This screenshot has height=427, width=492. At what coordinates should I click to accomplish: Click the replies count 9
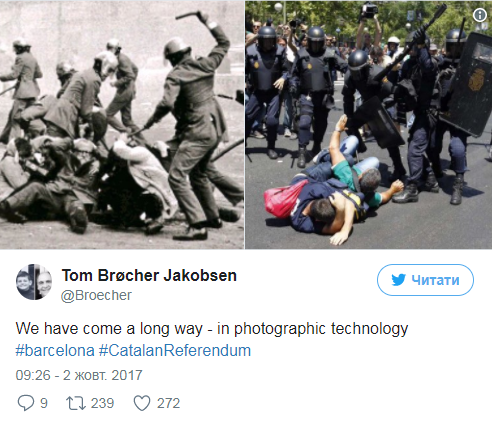(44, 403)
